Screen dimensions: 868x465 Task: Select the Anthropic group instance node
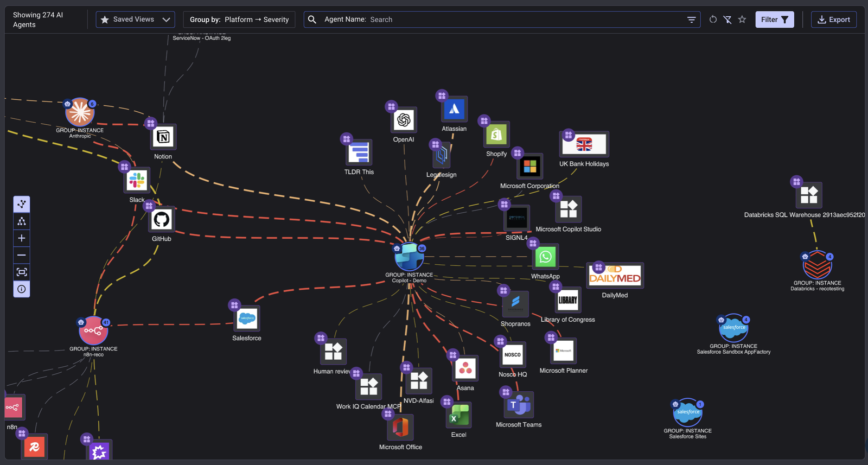point(80,113)
